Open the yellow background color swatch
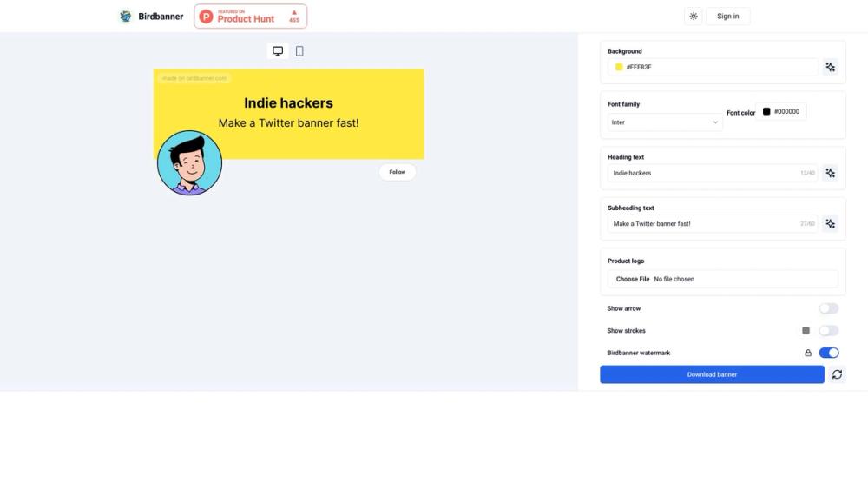Screen dimensions: 868x489 (x=619, y=67)
